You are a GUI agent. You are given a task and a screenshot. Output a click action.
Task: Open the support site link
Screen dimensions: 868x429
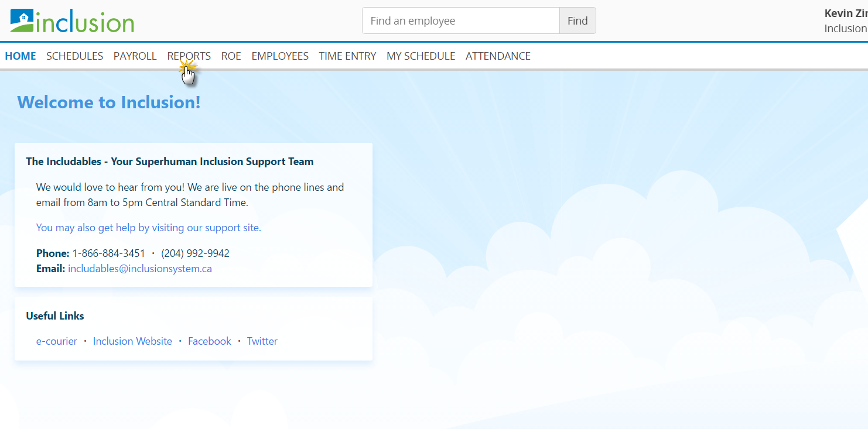pyautogui.click(x=149, y=228)
